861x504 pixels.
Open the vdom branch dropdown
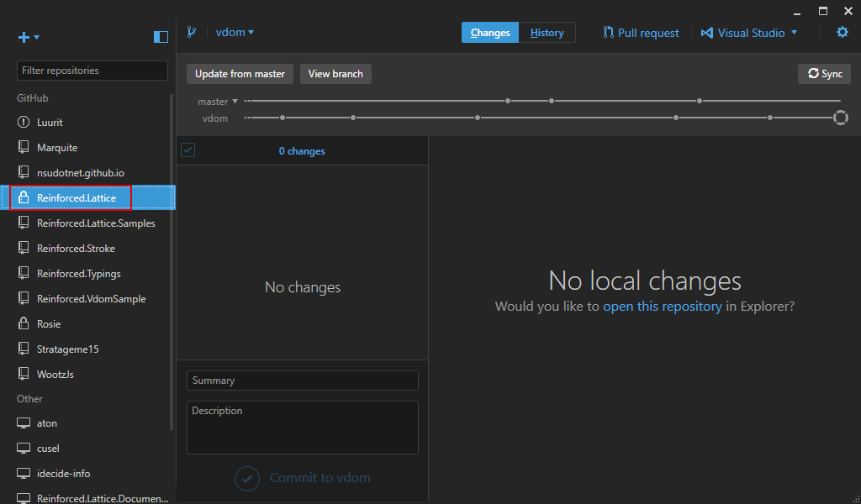click(235, 33)
